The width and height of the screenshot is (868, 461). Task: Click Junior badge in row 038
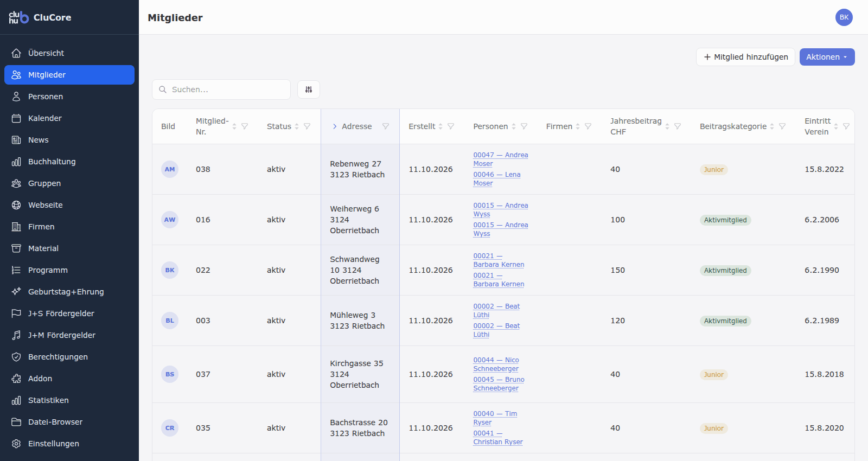[x=713, y=170]
